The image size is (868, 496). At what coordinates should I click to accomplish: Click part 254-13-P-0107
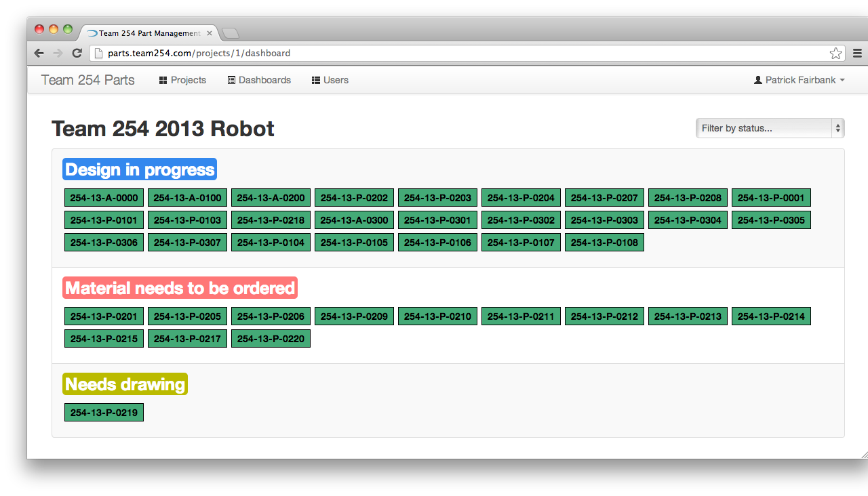tap(521, 243)
